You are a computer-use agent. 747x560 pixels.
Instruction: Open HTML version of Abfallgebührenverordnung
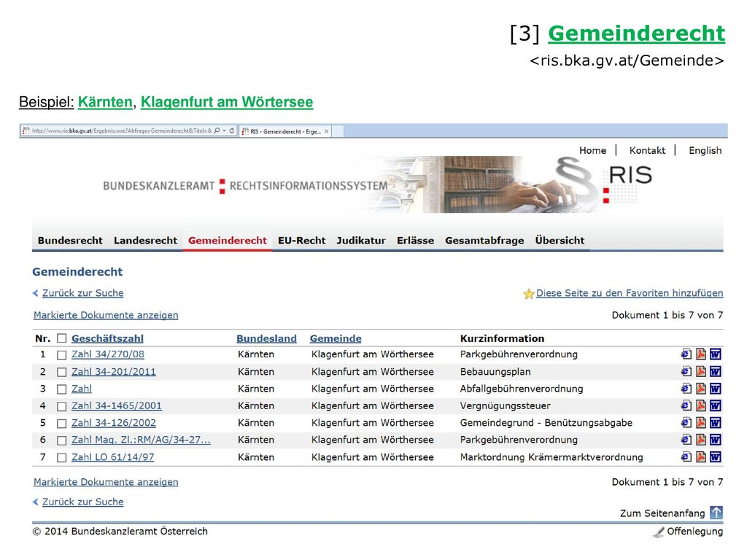click(x=686, y=389)
